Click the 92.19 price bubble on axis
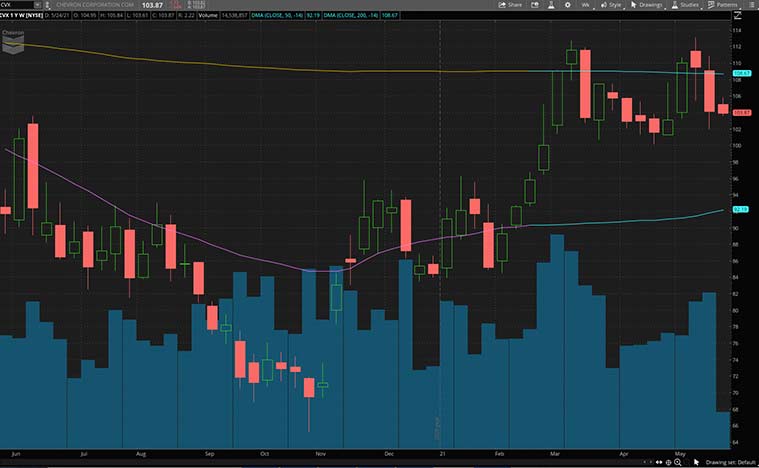 coord(741,210)
